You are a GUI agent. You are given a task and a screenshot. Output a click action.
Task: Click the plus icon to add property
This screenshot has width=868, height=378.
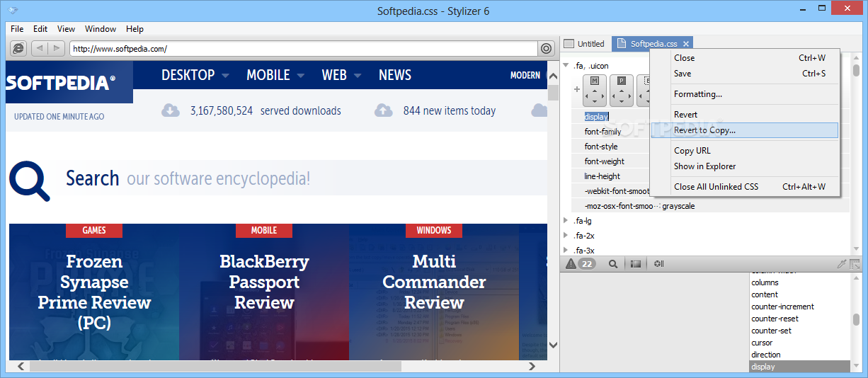576,90
